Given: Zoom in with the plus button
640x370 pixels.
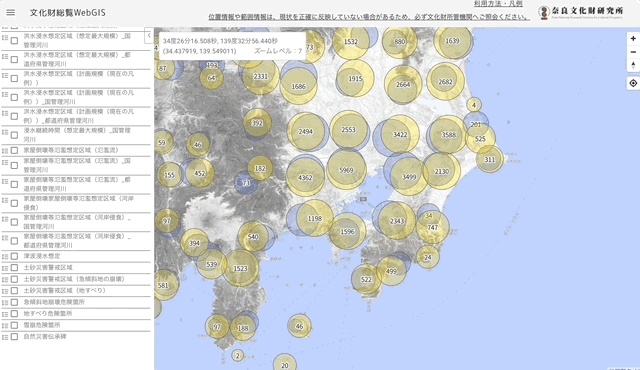Looking at the screenshot, I should point(633,38).
